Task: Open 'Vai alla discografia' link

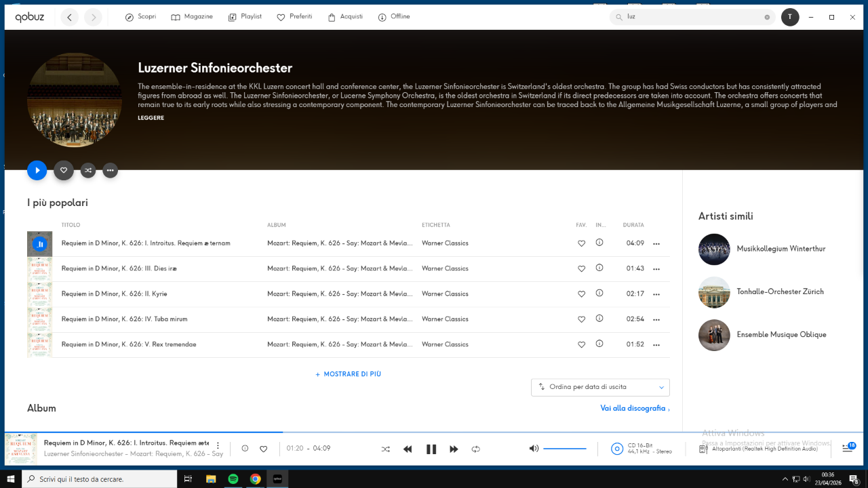Action: [x=634, y=409]
